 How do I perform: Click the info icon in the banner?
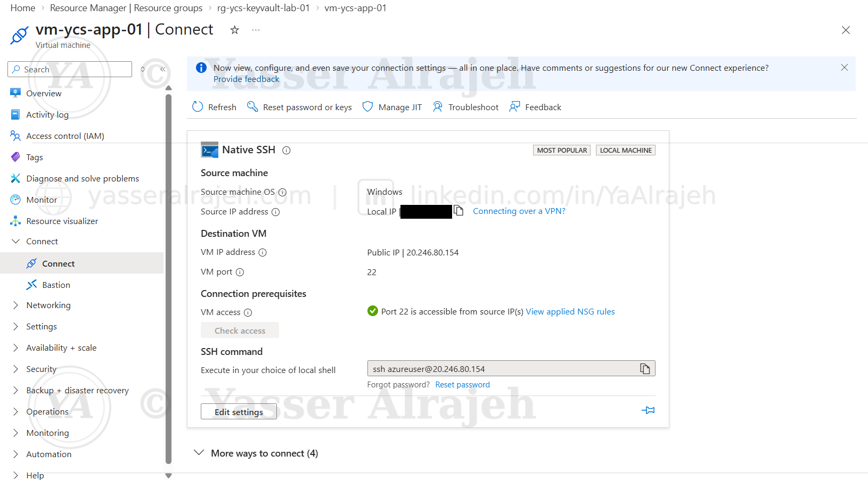(x=201, y=68)
